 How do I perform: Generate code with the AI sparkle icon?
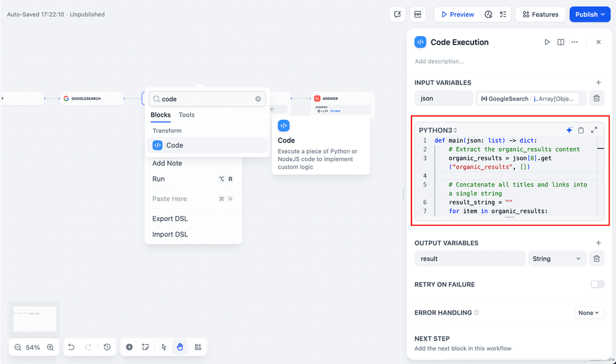pyautogui.click(x=569, y=130)
